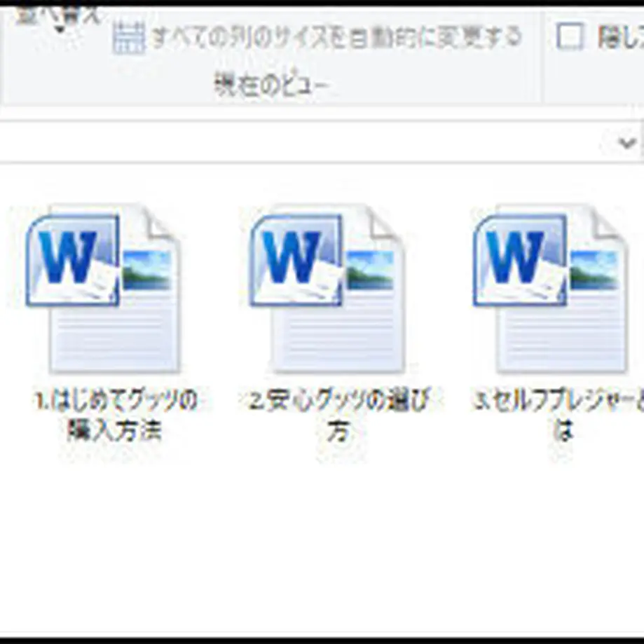
Task: Select the file name text 2.安心グッズの選び方
Action: [x=338, y=415]
